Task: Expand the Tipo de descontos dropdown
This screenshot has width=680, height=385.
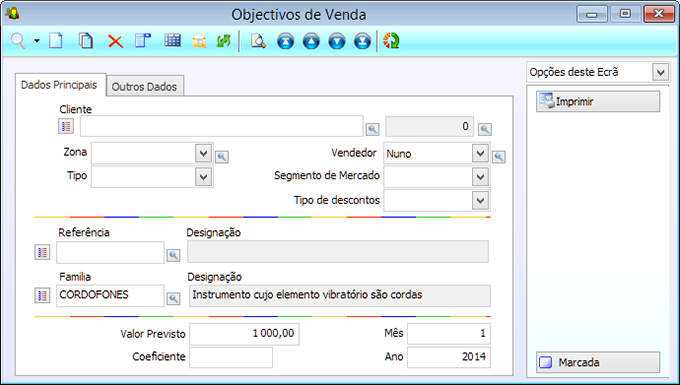Action: (480, 200)
